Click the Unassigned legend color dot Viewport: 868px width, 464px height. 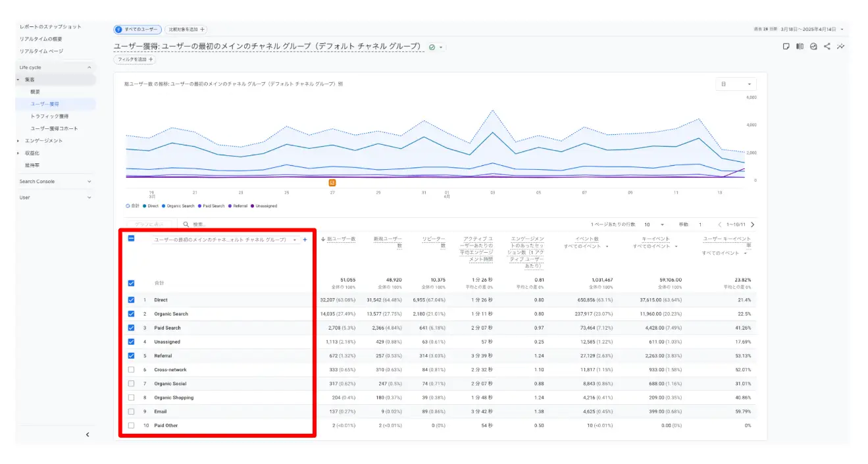click(x=252, y=206)
